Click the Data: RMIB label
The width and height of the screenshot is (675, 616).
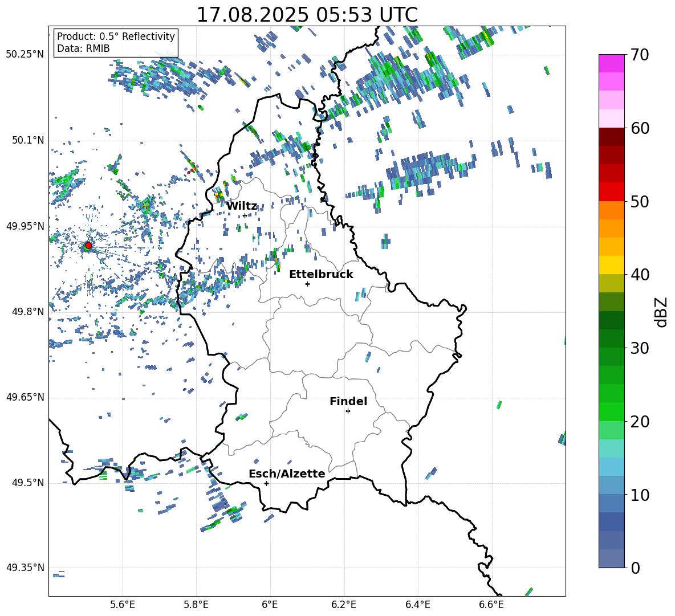tap(83, 48)
